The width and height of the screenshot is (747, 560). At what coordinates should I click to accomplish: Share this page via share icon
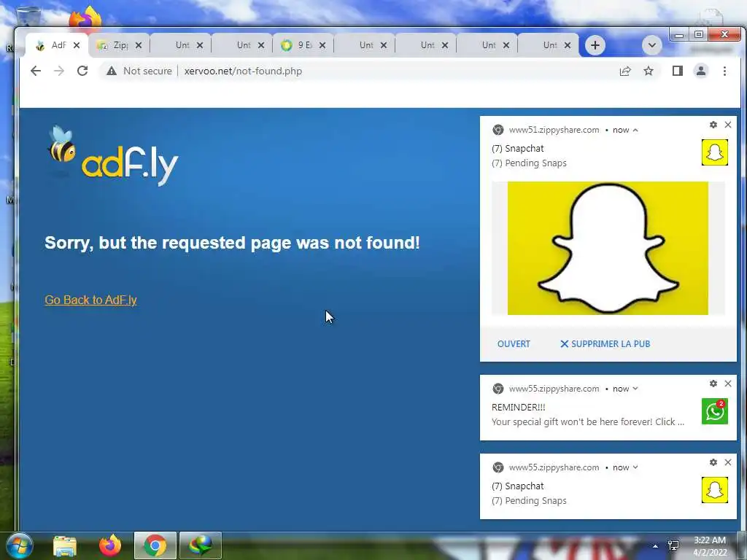[625, 71]
